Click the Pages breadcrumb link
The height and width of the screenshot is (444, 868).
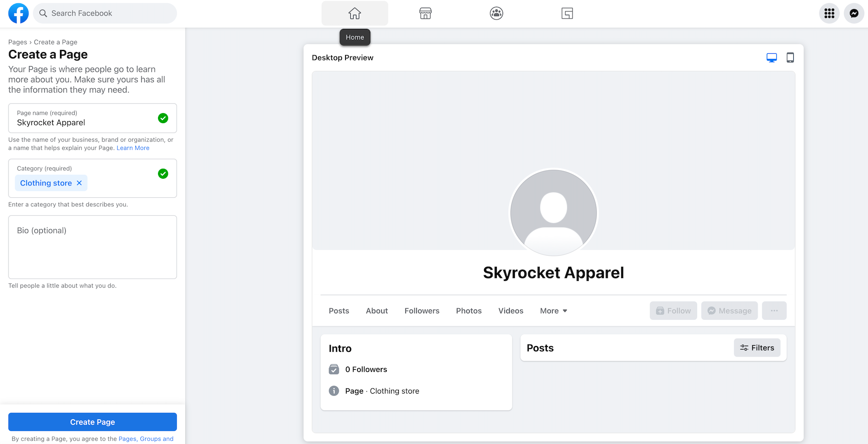pyautogui.click(x=18, y=42)
